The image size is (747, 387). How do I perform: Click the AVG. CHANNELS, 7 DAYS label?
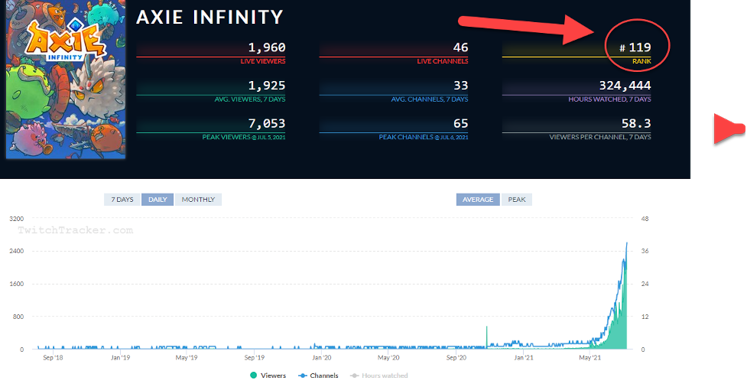tap(429, 99)
